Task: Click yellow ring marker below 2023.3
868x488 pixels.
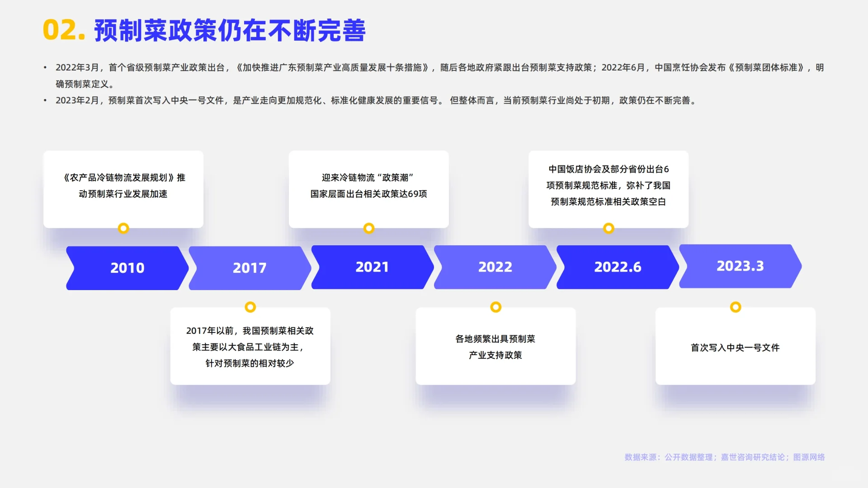Action: point(736,307)
